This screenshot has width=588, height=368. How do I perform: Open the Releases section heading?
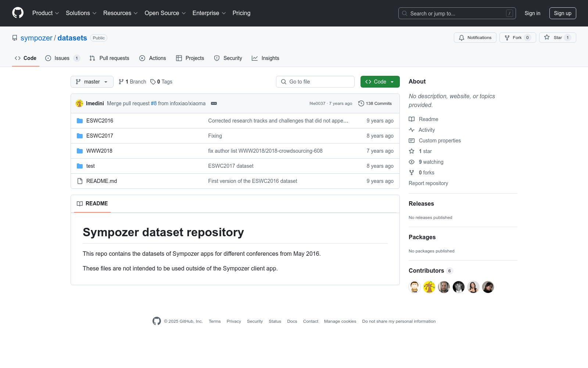(x=421, y=204)
